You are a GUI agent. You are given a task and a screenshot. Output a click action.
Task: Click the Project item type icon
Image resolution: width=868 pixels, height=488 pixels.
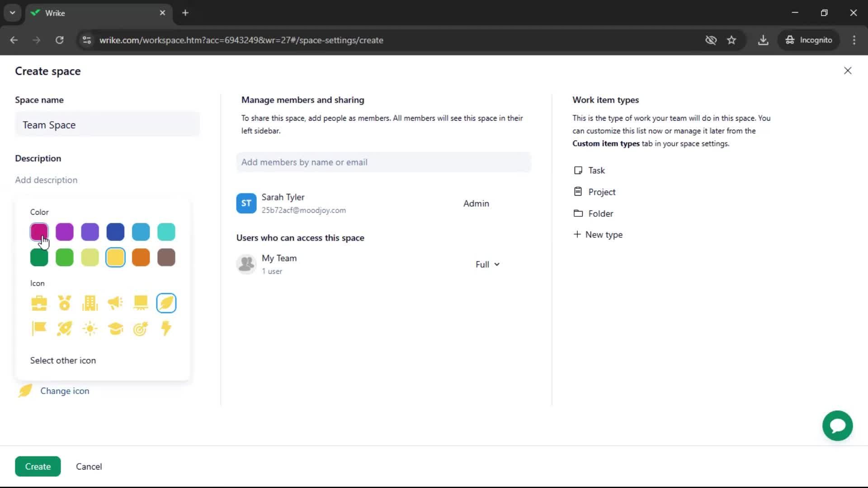(578, 192)
